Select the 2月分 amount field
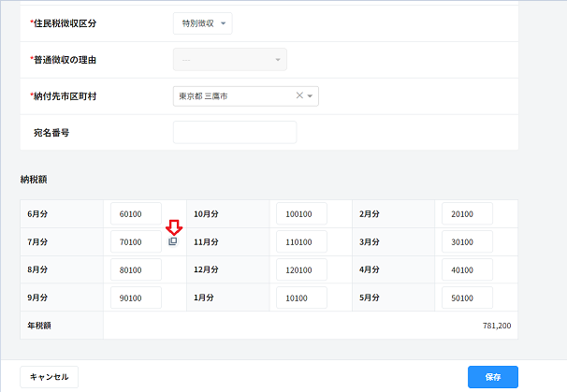This screenshot has width=567, height=392. (467, 214)
